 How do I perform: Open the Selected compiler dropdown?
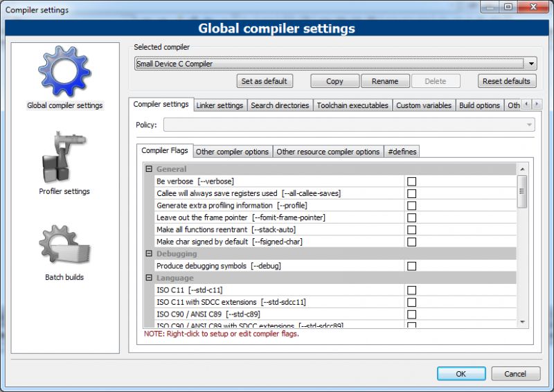coord(336,64)
